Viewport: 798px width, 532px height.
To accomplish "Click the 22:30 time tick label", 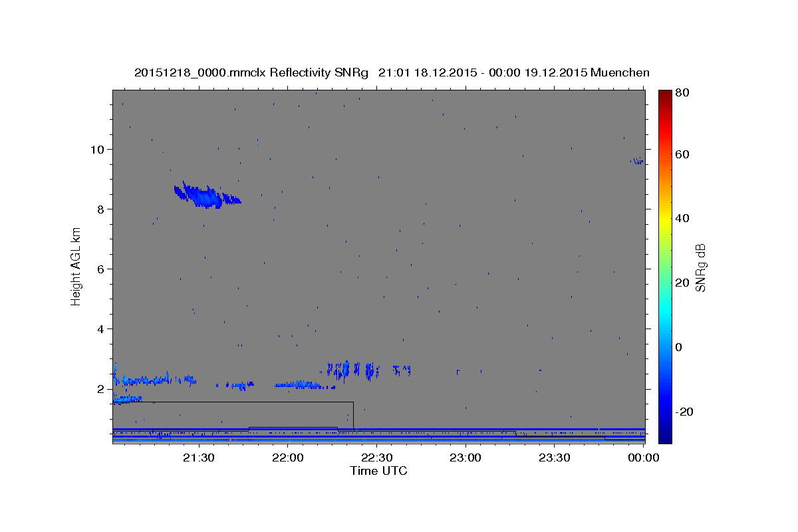I will 376,458.
